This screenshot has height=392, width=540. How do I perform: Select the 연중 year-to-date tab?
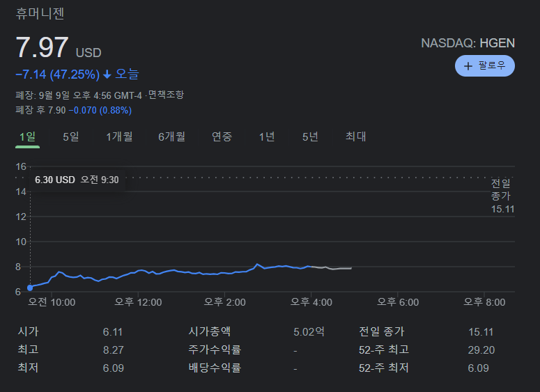(x=222, y=137)
